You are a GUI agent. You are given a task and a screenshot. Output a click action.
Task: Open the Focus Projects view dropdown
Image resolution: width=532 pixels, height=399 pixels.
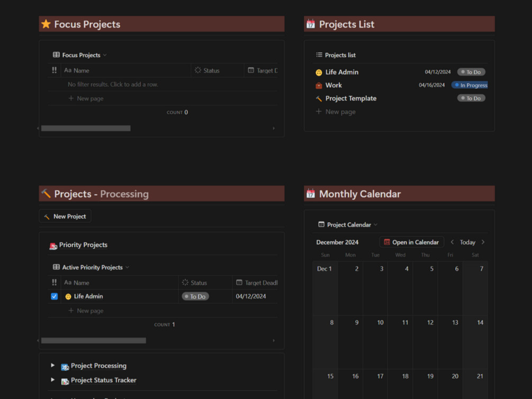(x=80, y=55)
